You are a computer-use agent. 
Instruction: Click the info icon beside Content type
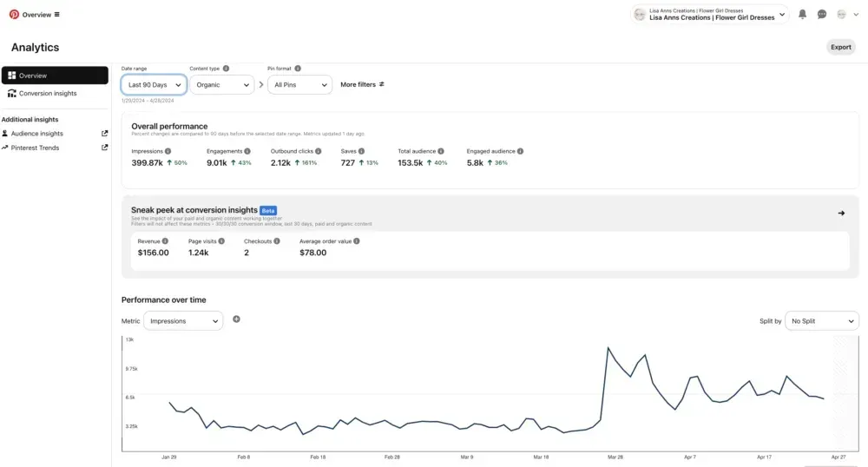226,69
